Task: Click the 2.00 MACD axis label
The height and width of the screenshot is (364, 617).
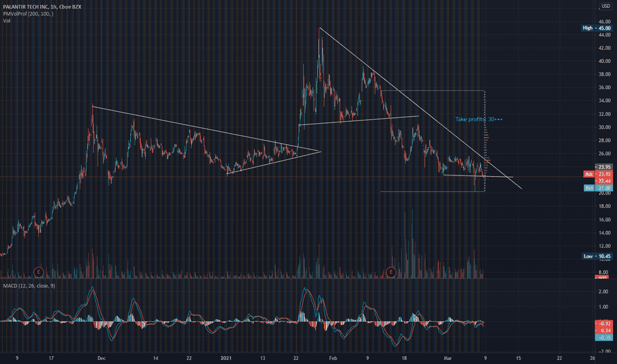Action: tap(603, 292)
